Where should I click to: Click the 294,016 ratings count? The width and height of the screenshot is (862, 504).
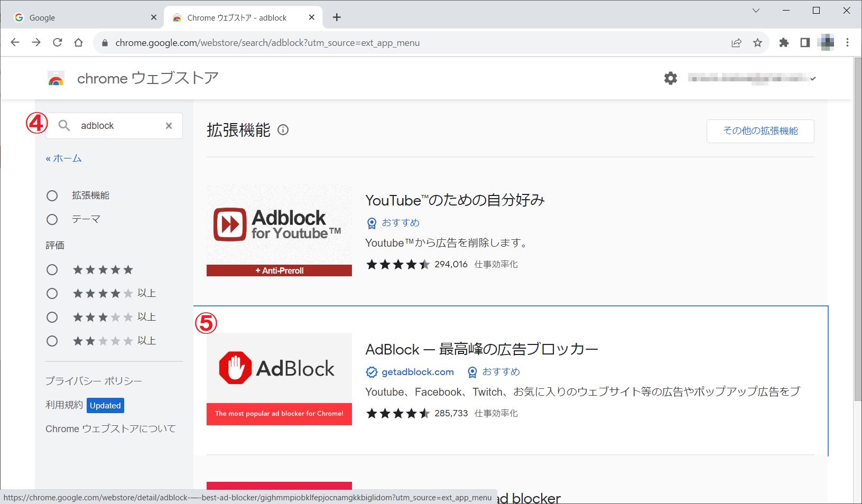pos(451,264)
